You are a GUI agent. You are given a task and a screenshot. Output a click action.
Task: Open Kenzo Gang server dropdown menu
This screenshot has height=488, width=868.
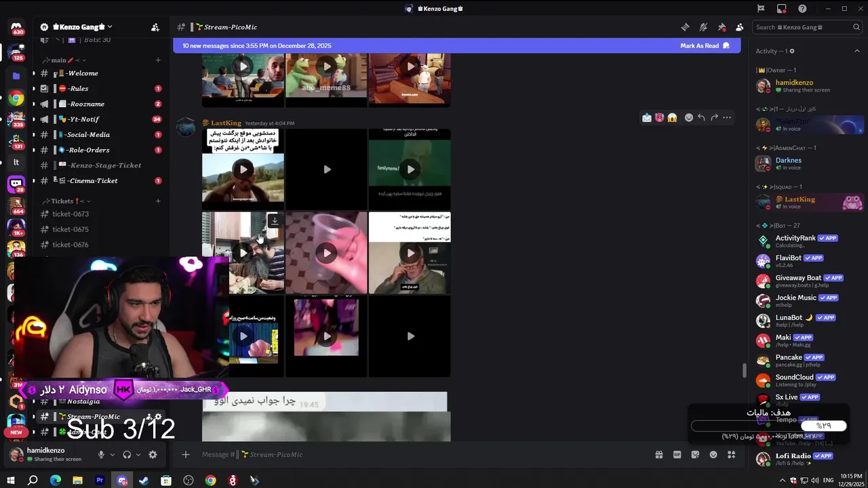77,27
